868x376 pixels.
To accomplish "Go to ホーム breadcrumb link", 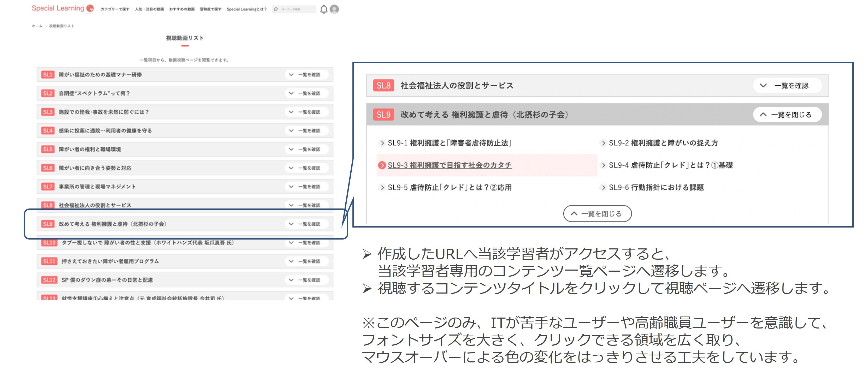I will [37, 26].
